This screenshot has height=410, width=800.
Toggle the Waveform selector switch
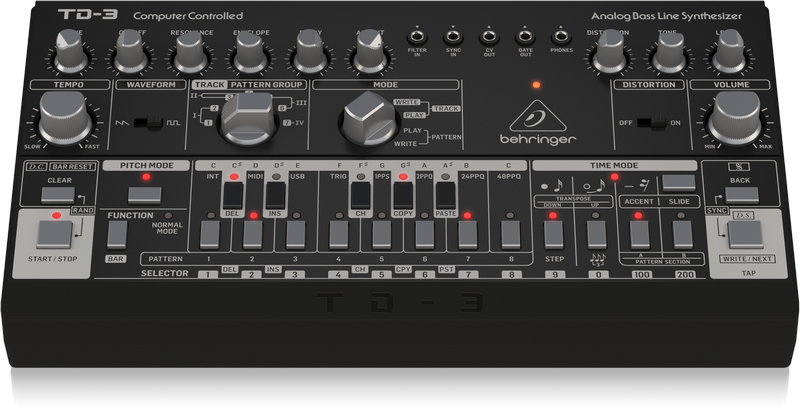point(150,124)
